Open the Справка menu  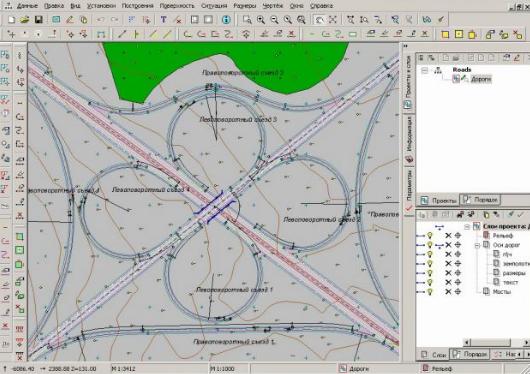321,6
